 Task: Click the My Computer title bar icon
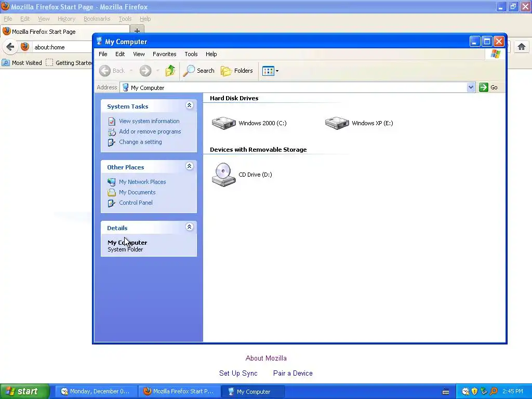click(x=99, y=42)
